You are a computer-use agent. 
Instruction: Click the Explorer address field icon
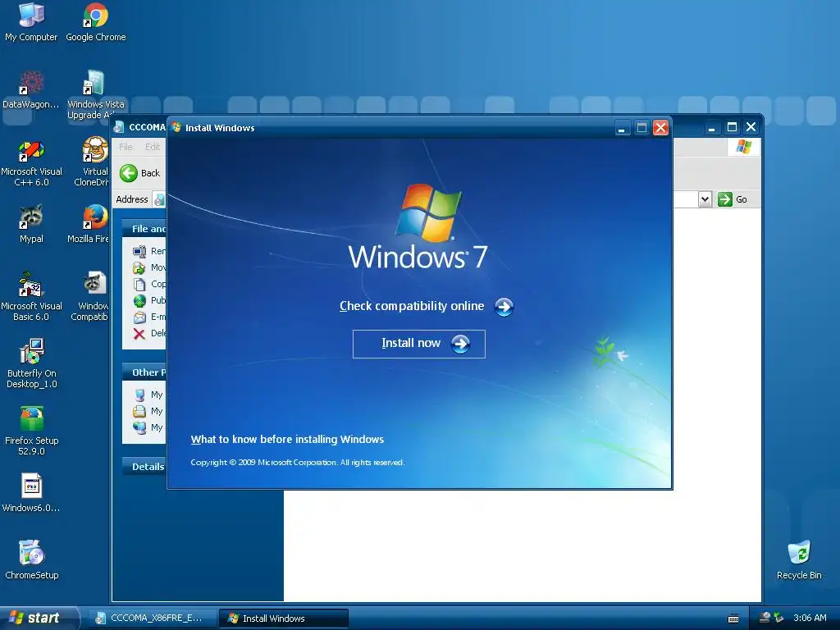click(x=159, y=200)
